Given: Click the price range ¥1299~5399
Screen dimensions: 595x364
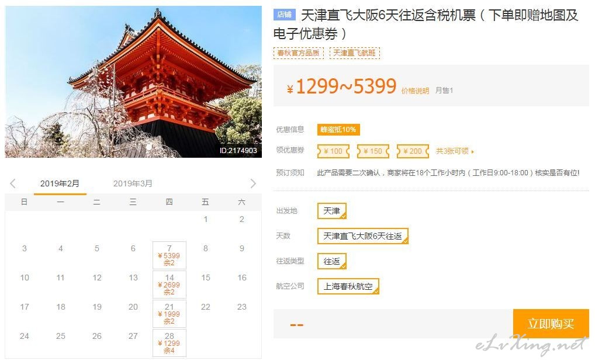Looking at the screenshot, I should pyautogui.click(x=341, y=86).
